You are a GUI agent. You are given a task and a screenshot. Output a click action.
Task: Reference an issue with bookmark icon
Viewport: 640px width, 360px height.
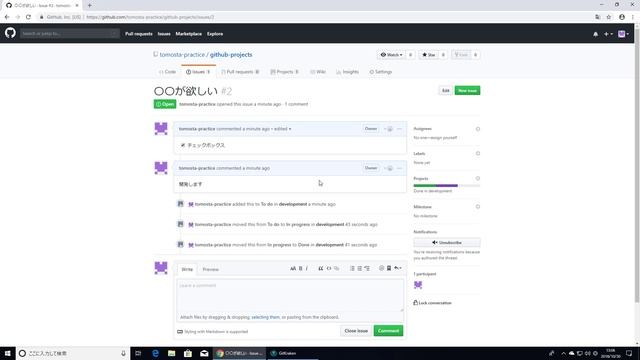[x=389, y=268]
